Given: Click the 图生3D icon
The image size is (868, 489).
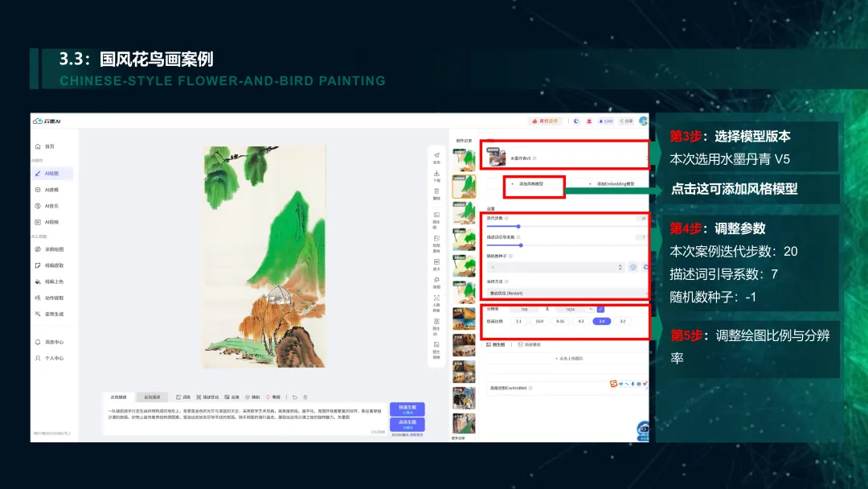Looking at the screenshot, I should (x=436, y=321).
